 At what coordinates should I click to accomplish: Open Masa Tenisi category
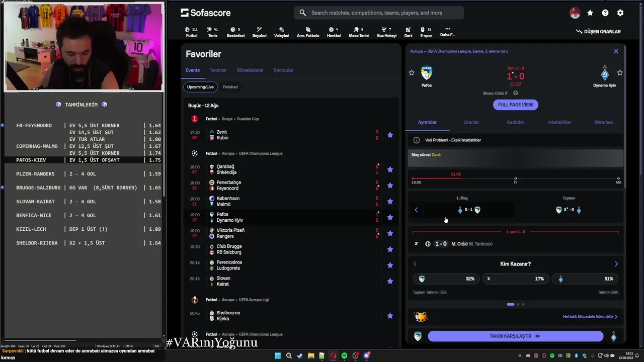click(x=359, y=32)
